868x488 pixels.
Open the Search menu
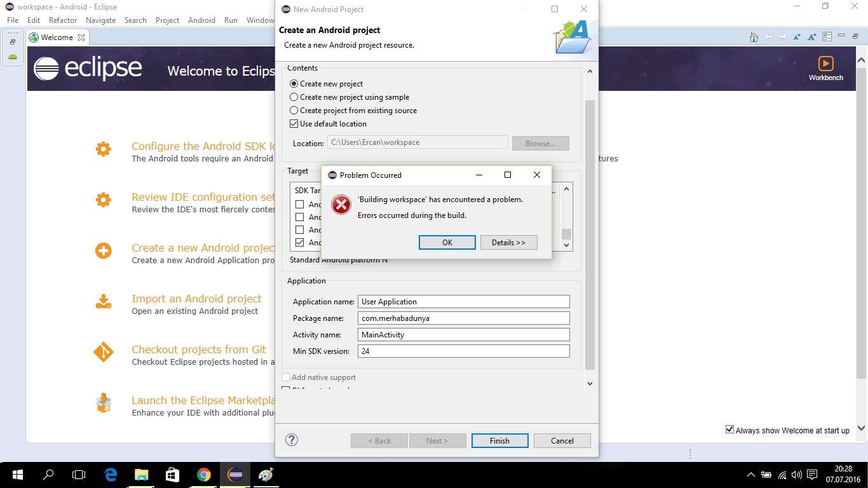[x=135, y=20]
